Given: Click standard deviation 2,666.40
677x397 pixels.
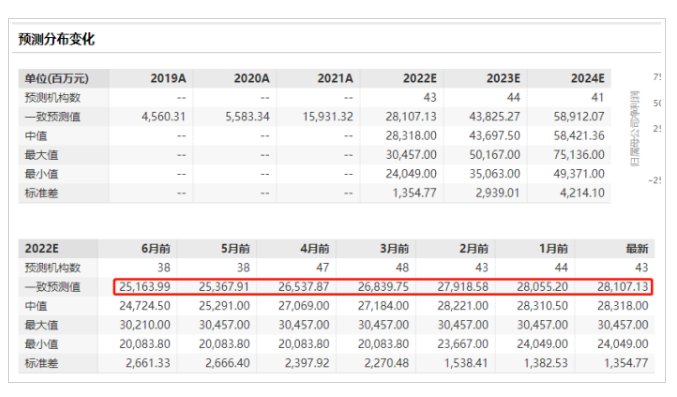Looking at the screenshot, I should (x=228, y=363).
